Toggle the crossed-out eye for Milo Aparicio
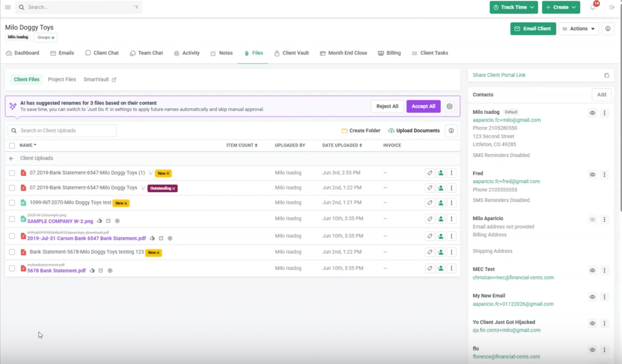The image size is (622, 364). click(592, 219)
